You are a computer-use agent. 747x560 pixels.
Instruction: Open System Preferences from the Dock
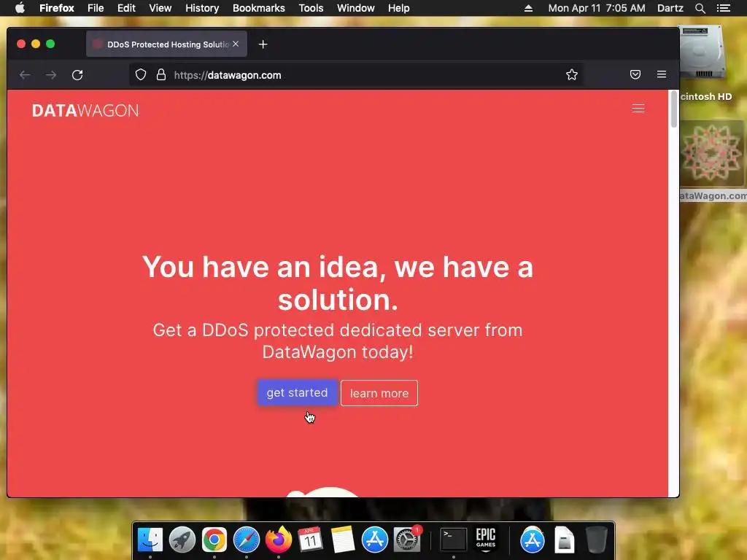(x=407, y=540)
